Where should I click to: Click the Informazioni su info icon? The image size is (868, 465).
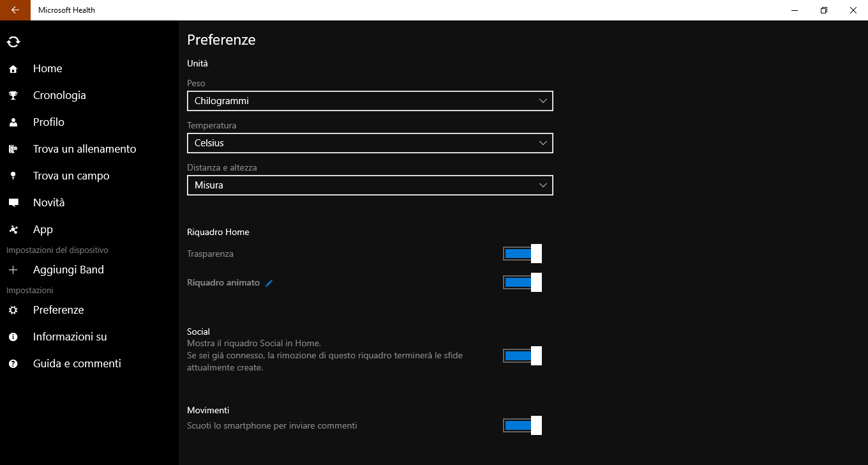[13, 337]
